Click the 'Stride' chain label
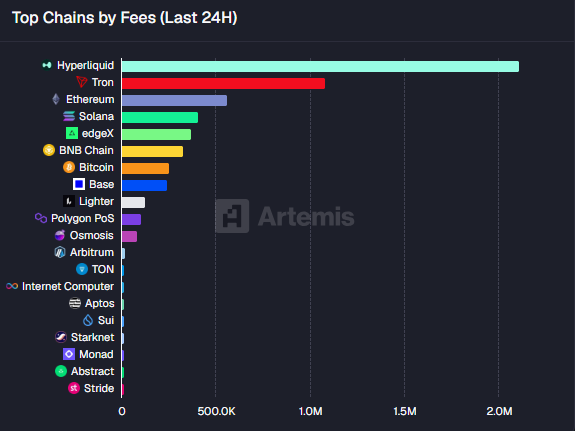Screen dimensions: 575x431 99,388
